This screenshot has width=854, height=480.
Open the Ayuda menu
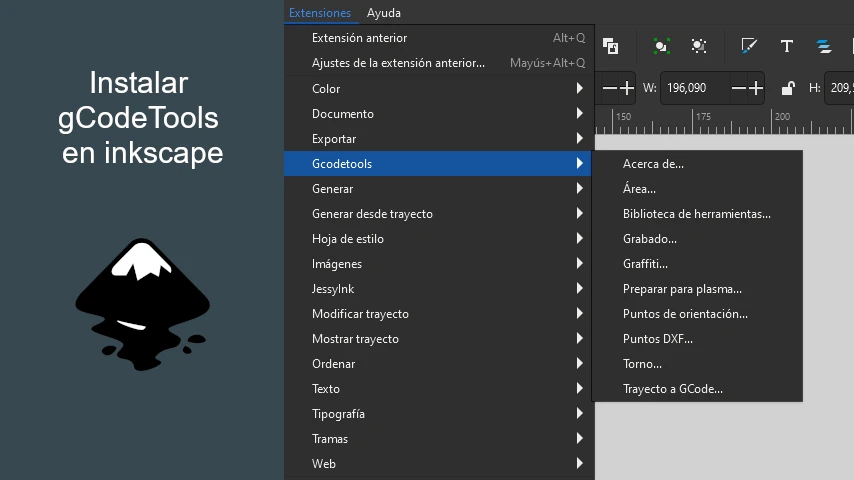383,13
